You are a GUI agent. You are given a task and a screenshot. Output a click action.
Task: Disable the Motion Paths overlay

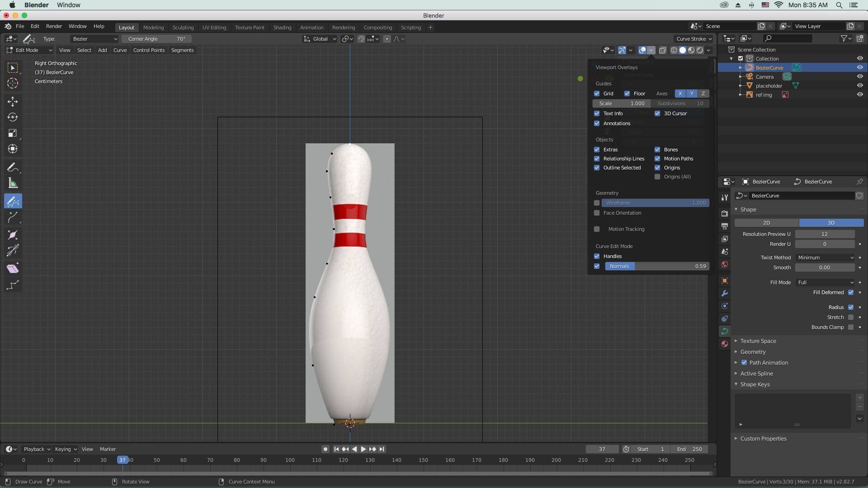tap(657, 159)
